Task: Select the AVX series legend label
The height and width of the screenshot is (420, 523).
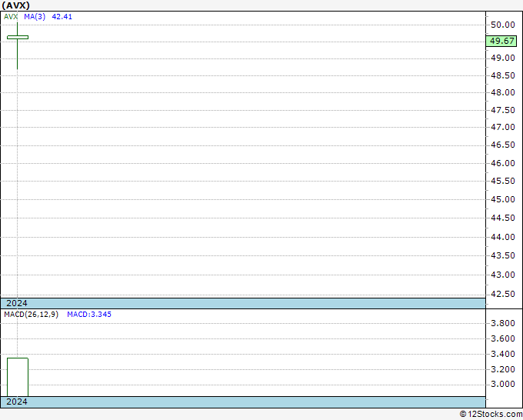Action: (11, 17)
